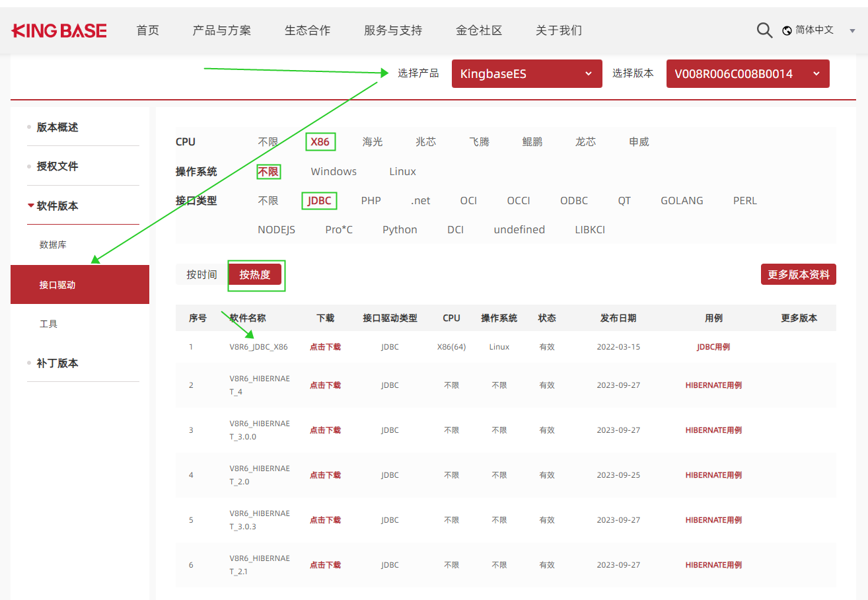
Task: Select the GOLANG interface type
Action: point(682,201)
